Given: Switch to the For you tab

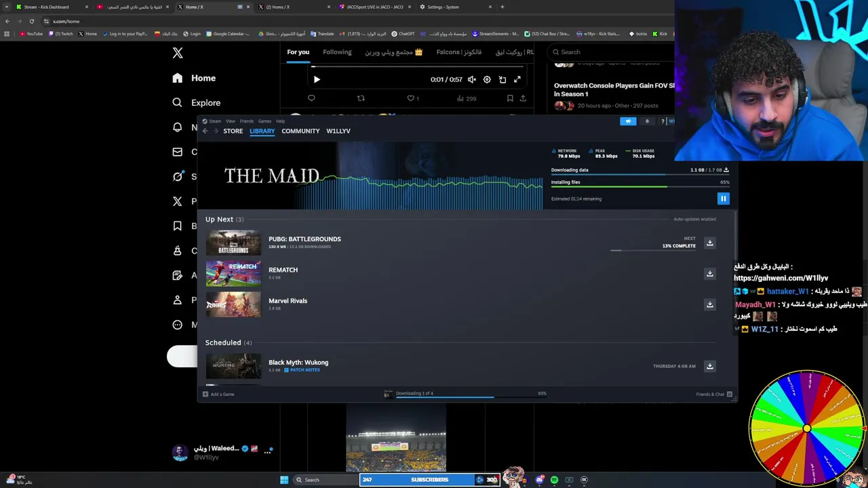Looking at the screenshot, I should click(298, 52).
